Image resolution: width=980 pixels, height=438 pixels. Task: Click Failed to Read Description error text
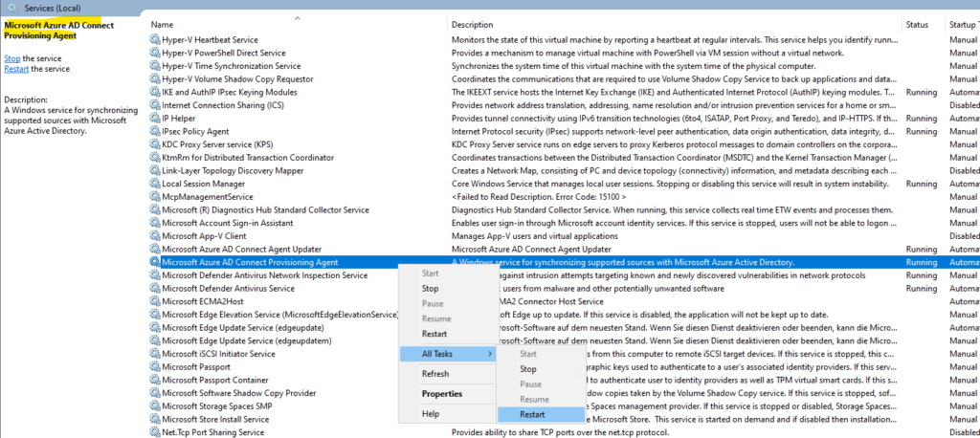coord(539,197)
